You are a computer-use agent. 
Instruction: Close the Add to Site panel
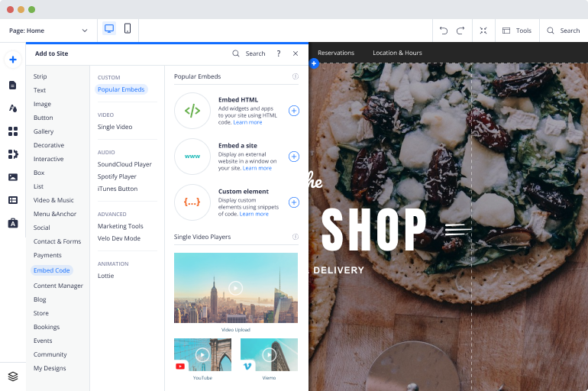pyautogui.click(x=296, y=53)
